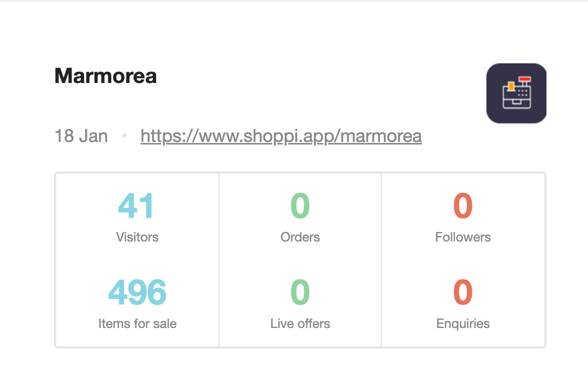588x376 pixels.
Task: Click the red part of the register icon
Action: 524,79
